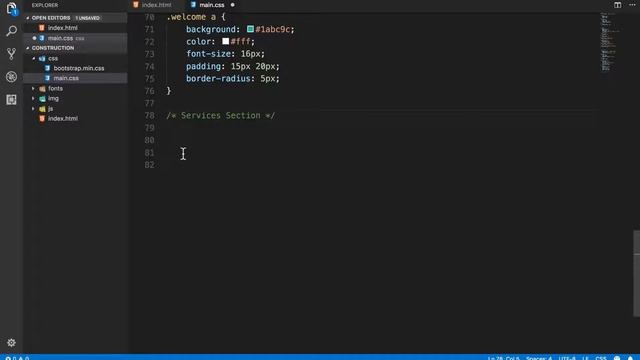Expand the img folder
640x360 pixels.
(x=33, y=98)
